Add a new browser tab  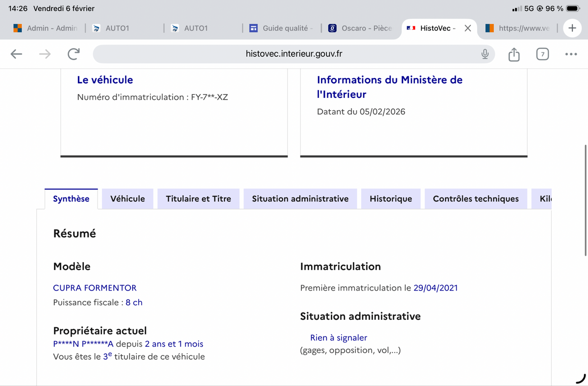(x=572, y=28)
